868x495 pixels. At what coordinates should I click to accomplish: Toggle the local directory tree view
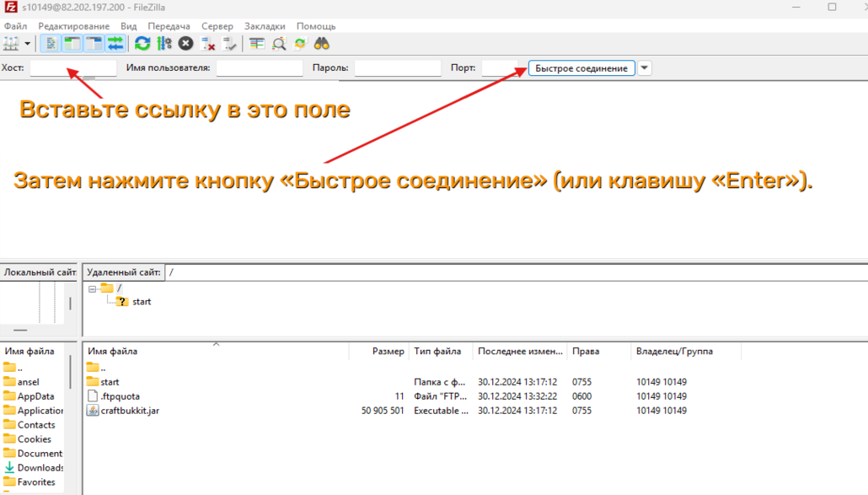coord(72,43)
